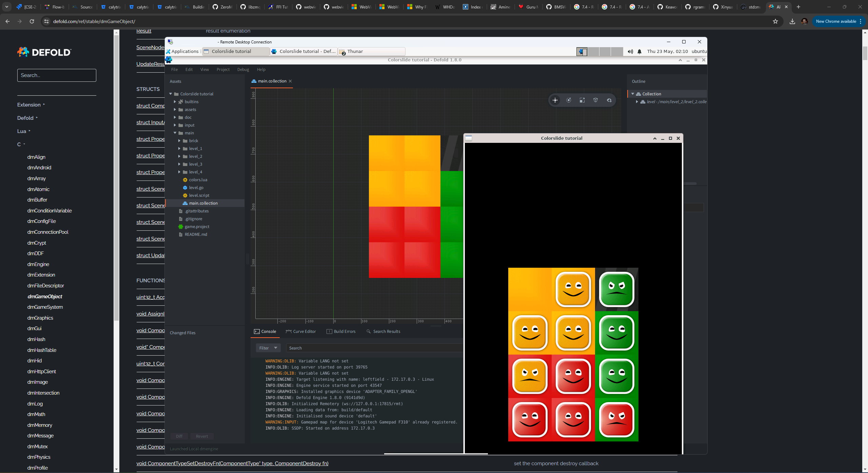The height and width of the screenshot is (473, 868).
Task: Expand the level_2 folder in Assets
Action: (179, 156)
